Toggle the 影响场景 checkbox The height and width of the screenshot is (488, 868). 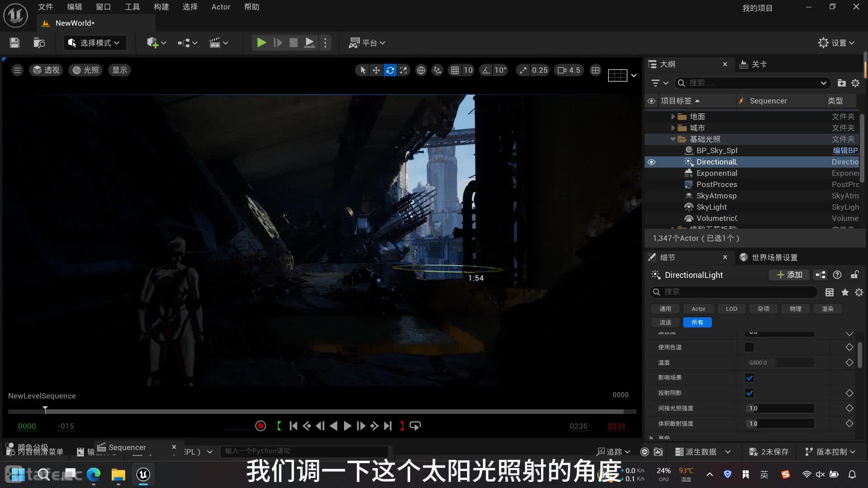[749, 378]
